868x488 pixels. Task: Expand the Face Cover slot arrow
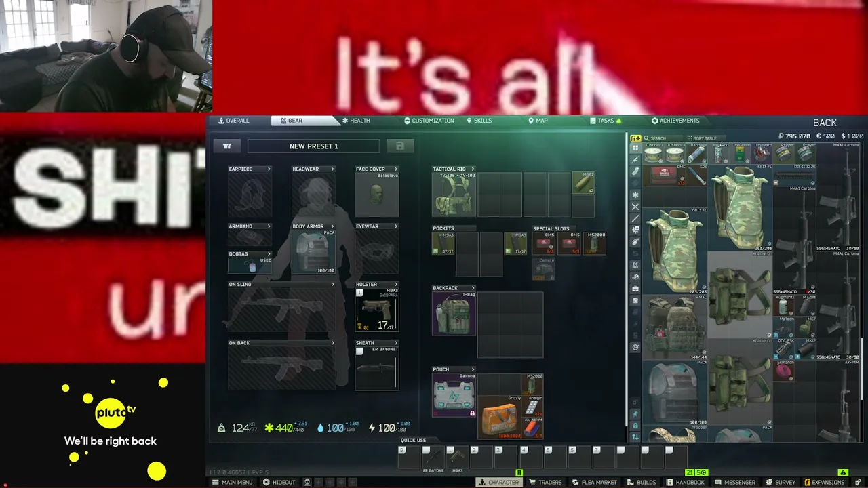[396, 169]
